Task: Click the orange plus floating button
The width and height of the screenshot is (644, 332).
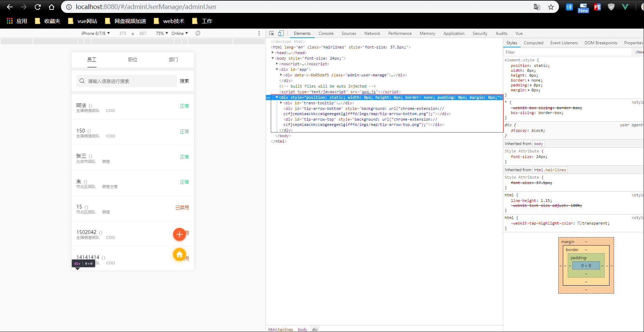Action: pos(179,234)
